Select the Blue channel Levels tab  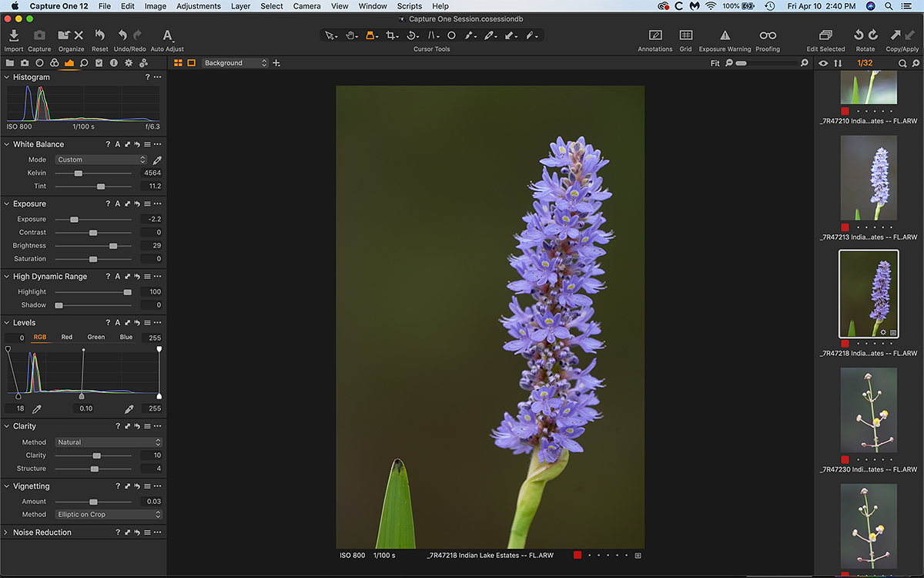pos(126,338)
